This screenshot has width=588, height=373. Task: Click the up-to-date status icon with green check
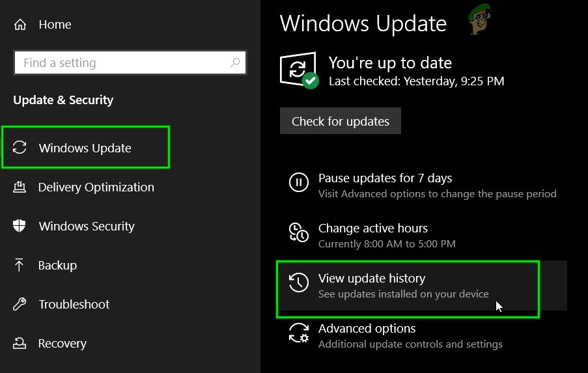[299, 70]
